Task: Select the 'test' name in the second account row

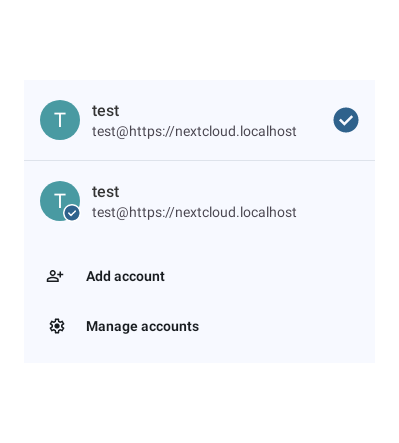Action: pyautogui.click(x=105, y=192)
